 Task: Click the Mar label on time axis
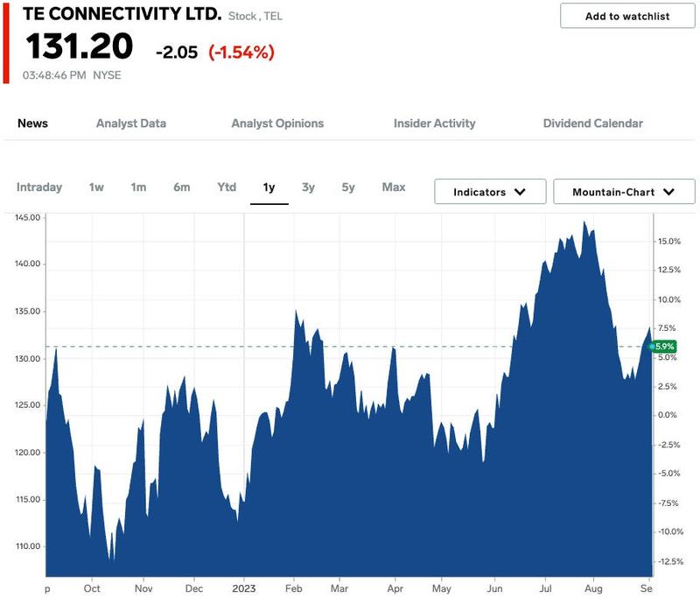(x=339, y=588)
